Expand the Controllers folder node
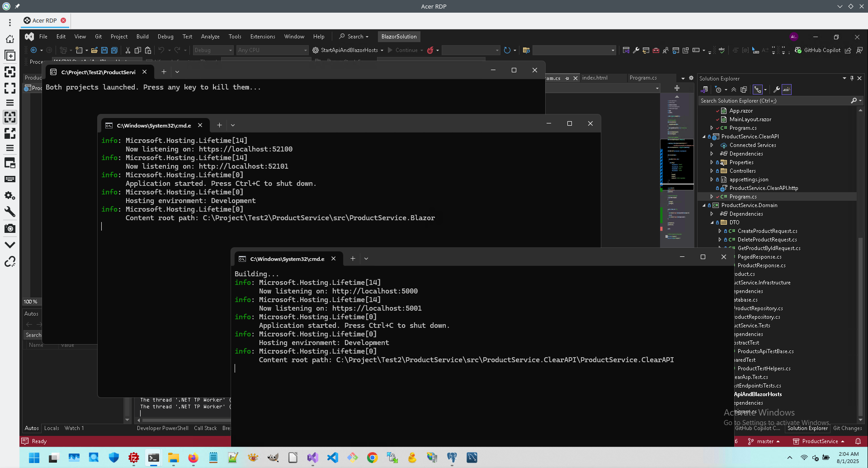Viewport: 868px width, 468px height. 712,171
